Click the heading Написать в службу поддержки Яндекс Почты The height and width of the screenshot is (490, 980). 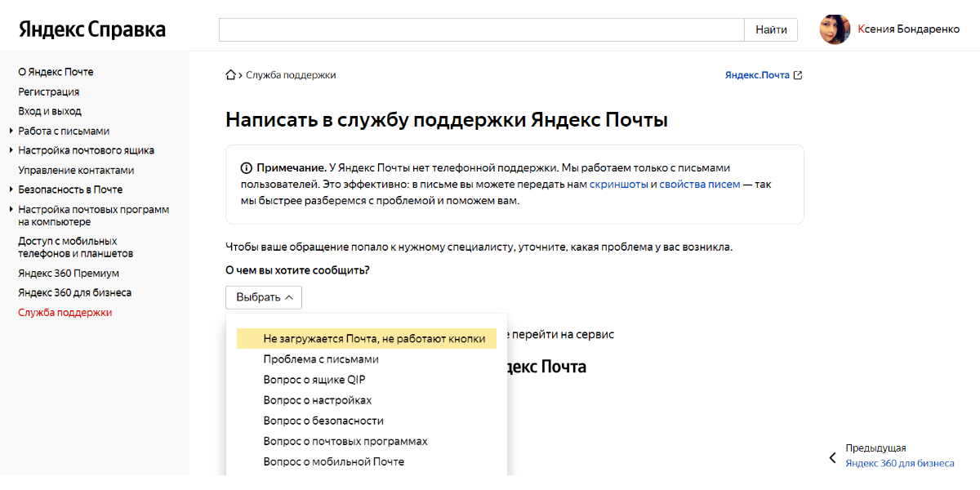tap(447, 120)
